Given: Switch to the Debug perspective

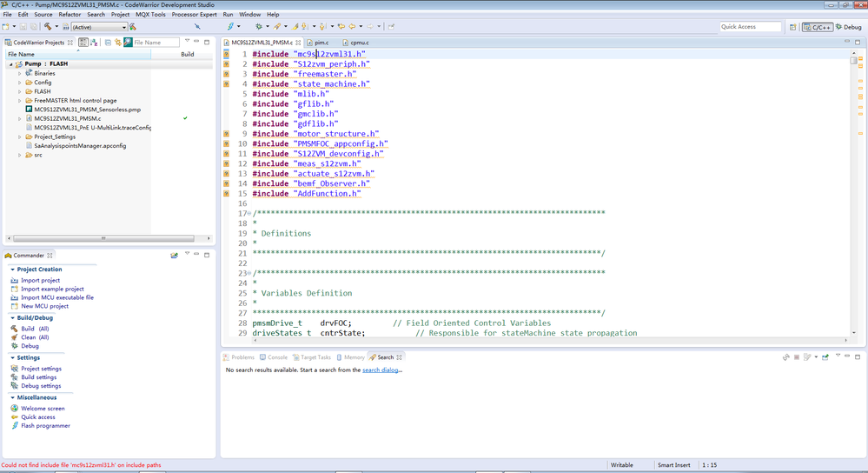Looking at the screenshot, I should coord(849,27).
